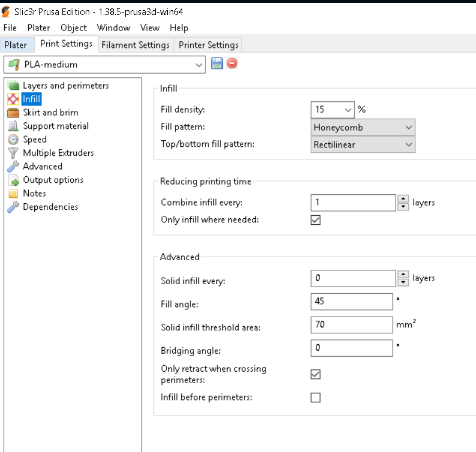476x452 pixels.
Task: Select Notes page label
Action: 34,194
